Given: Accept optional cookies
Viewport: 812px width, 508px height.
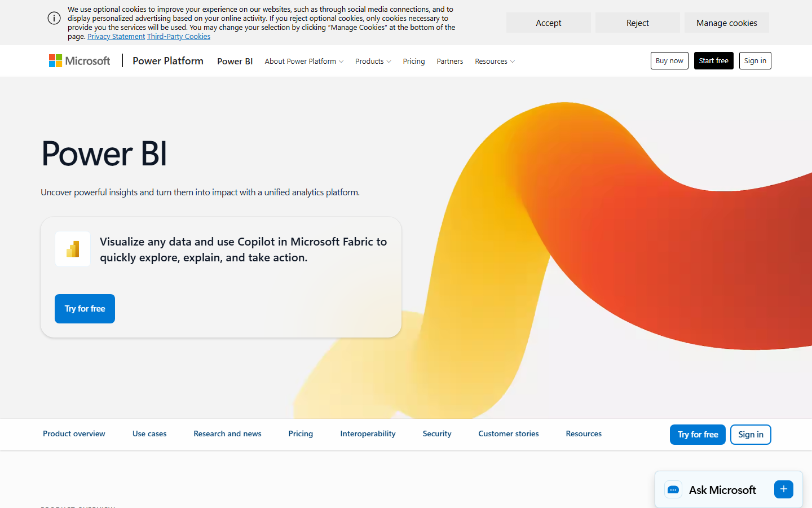Looking at the screenshot, I should pos(549,23).
